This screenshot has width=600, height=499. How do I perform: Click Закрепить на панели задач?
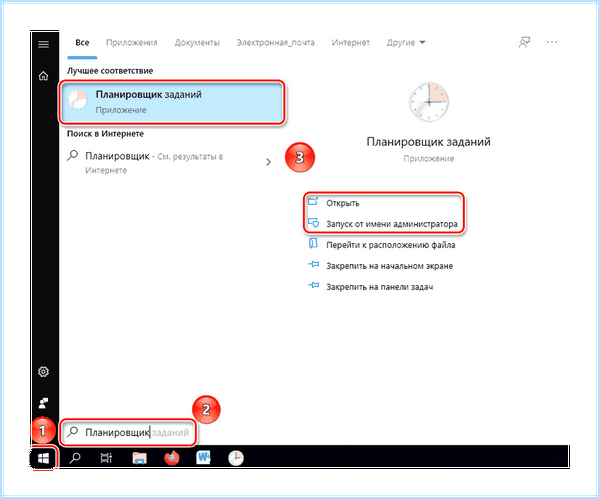tap(370, 287)
